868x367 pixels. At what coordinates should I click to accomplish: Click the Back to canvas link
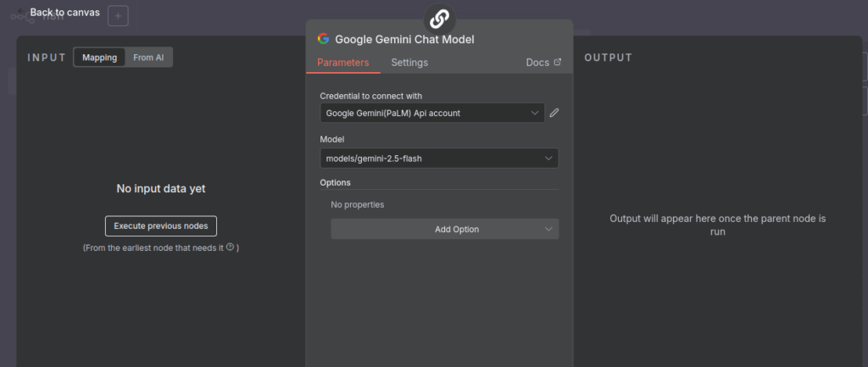pyautogui.click(x=64, y=13)
